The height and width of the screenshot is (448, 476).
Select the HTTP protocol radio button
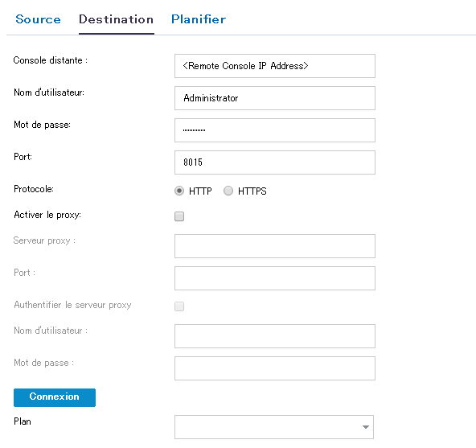tap(179, 191)
